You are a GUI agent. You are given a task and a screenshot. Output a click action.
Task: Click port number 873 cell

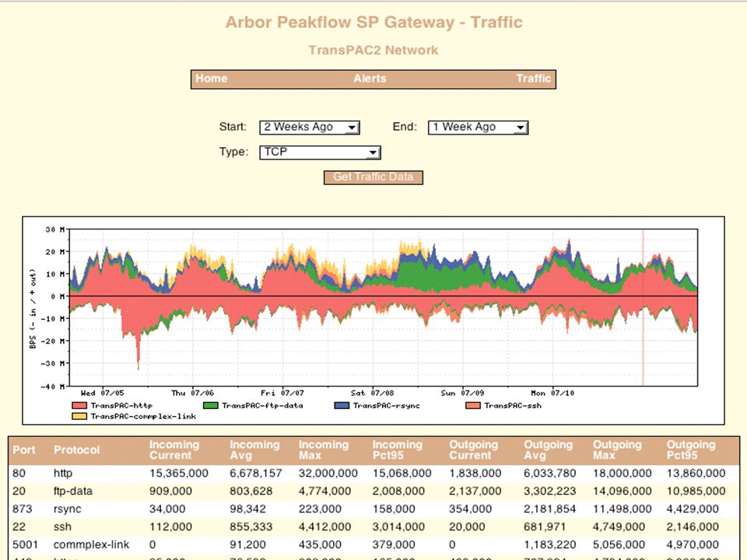click(23, 509)
